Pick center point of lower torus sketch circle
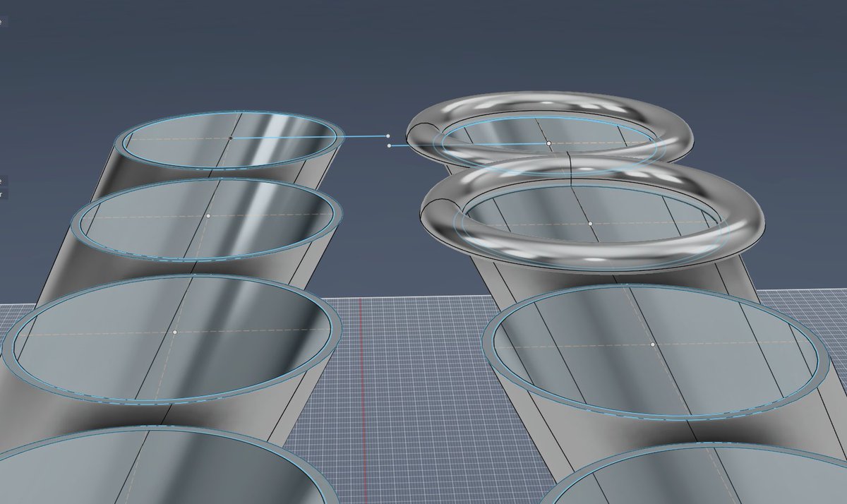The image size is (847, 504). click(591, 223)
